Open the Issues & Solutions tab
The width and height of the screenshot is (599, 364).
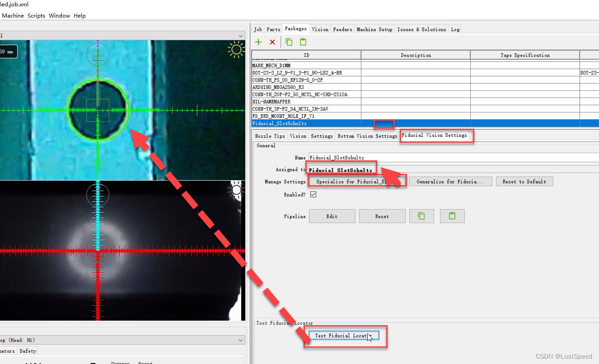point(421,29)
